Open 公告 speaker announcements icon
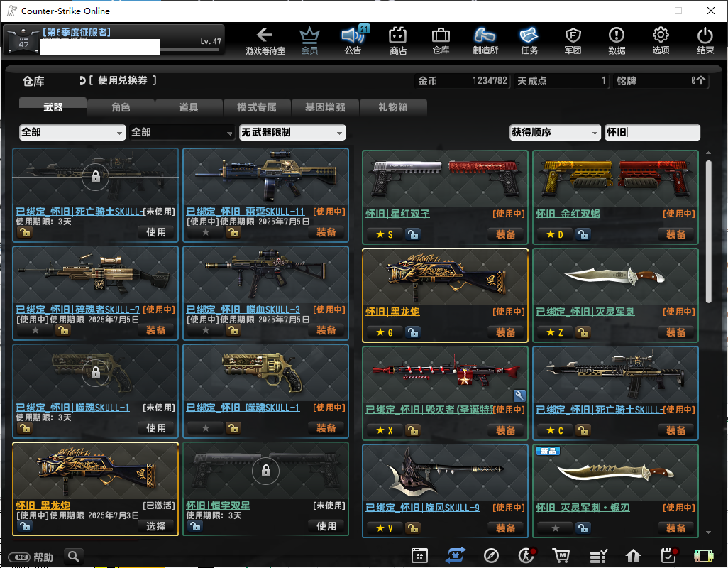Screen dimensions: 728x568 pos(353,40)
